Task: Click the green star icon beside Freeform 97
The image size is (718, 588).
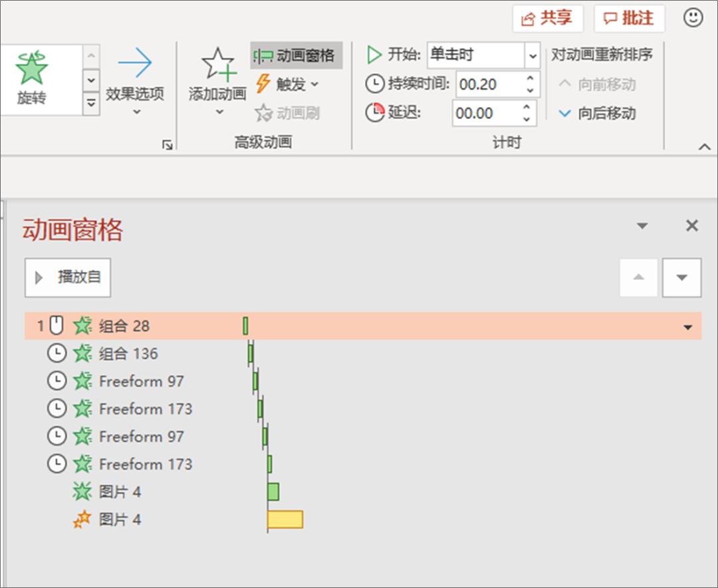Action: click(81, 380)
